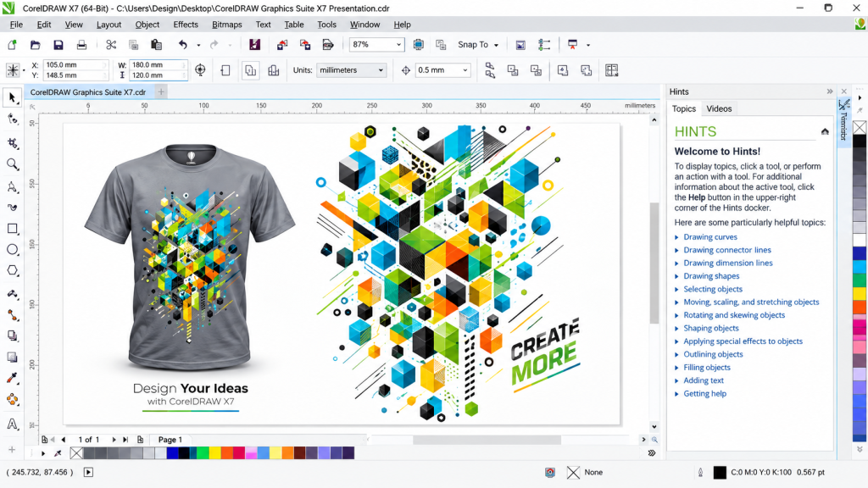Switch to the Videos tab in Hints

pyautogui.click(x=719, y=108)
